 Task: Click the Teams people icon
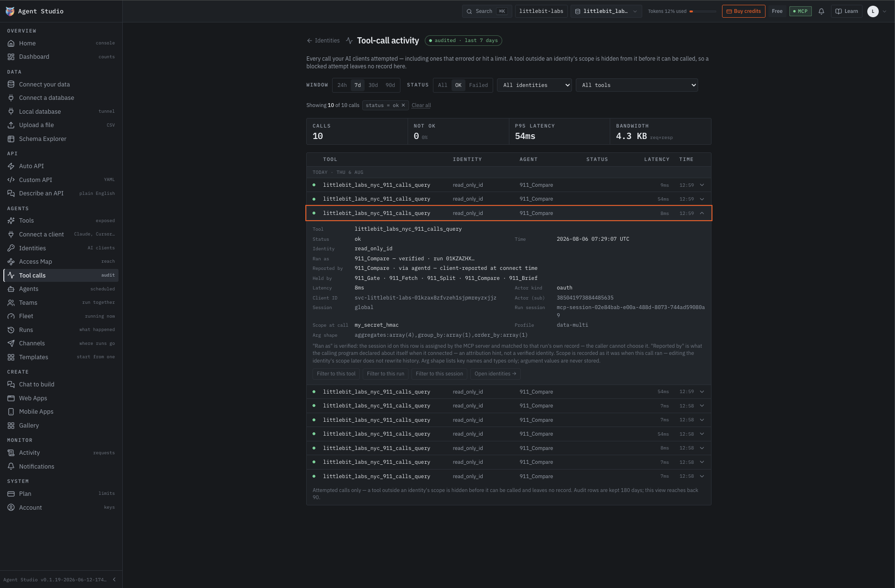click(x=11, y=303)
